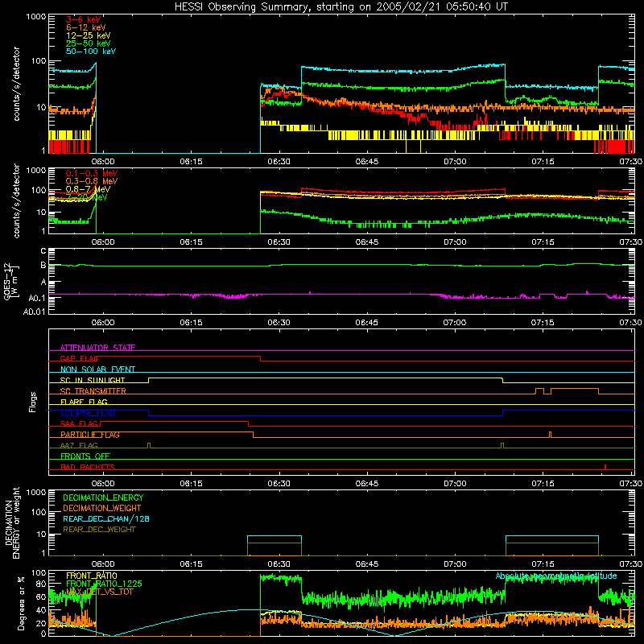This screenshot has height=644, width=644.
Task: Select the FLARE_FLAG label
Action: click(84, 402)
